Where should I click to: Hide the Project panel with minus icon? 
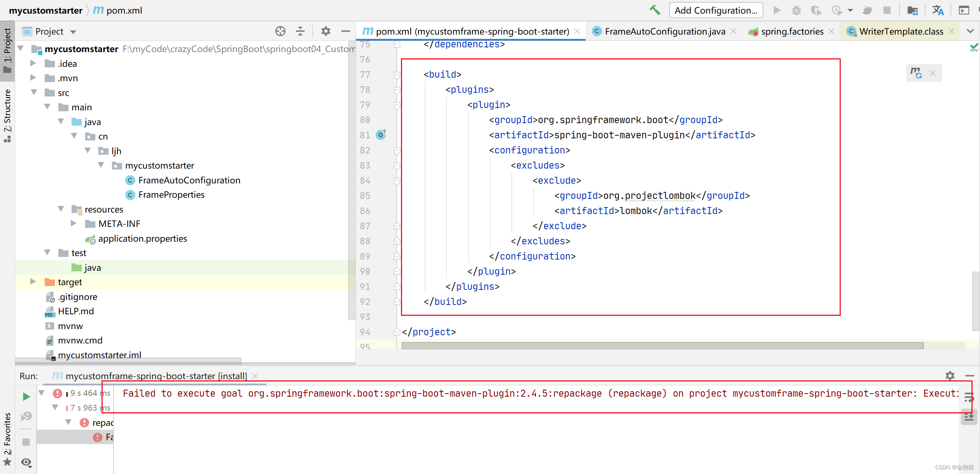[345, 31]
